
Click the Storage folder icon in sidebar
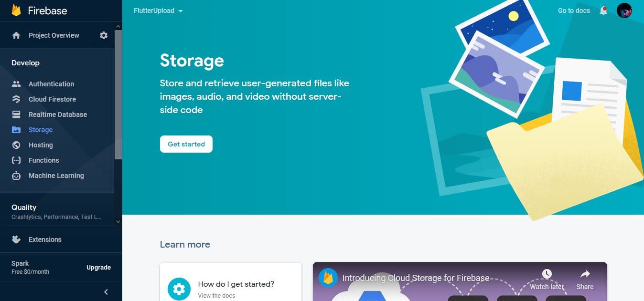16,130
